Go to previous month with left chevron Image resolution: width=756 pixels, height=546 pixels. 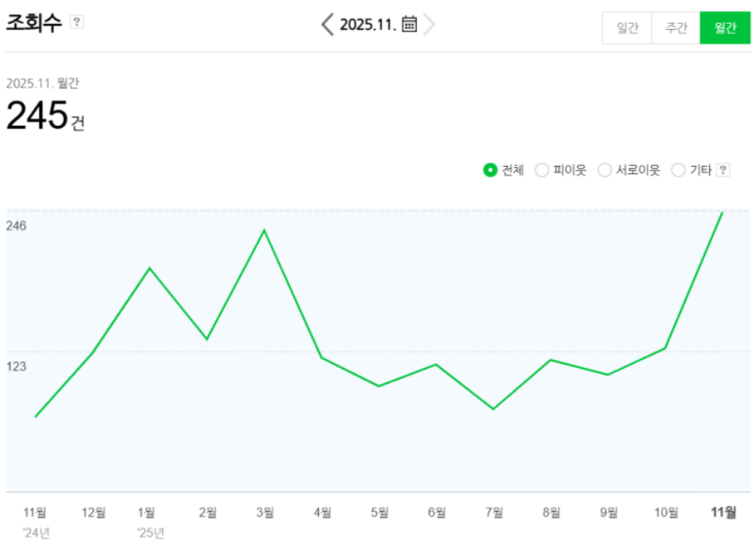pyautogui.click(x=327, y=24)
